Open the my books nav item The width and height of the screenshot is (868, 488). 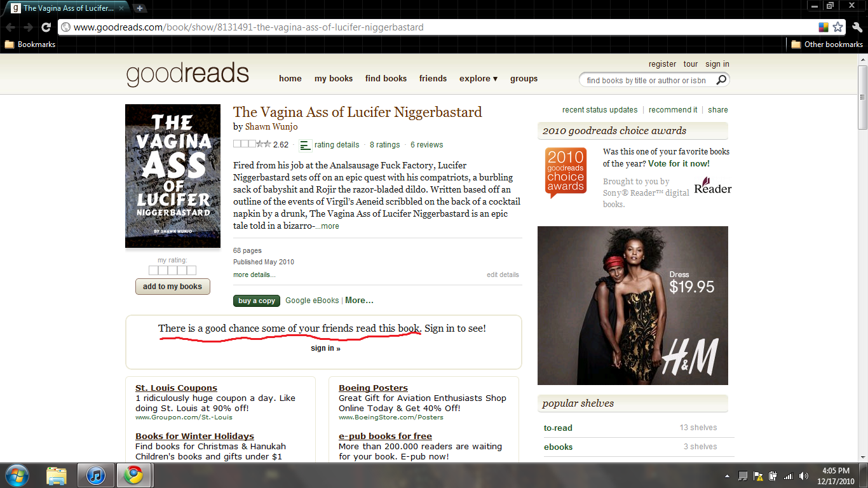click(334, 79)
